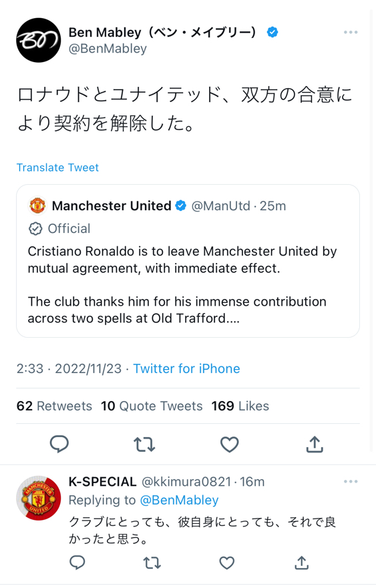Click the @BenMabley mention in the reply
376x588 pixels.
click(x=179, y=500)
